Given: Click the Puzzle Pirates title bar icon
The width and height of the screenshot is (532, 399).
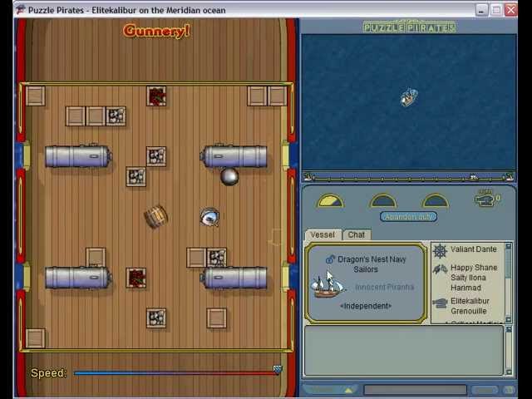Looking at the screenshot, I should tap(21, 10).
